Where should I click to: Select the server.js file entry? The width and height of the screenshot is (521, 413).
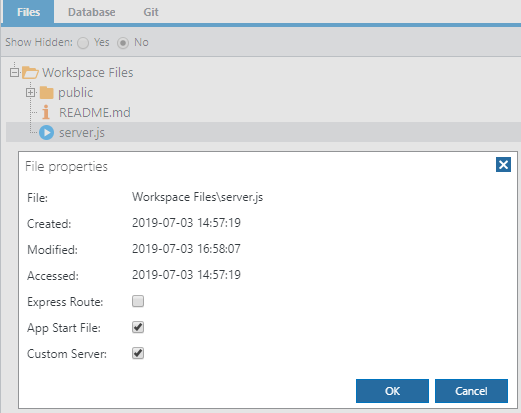coord(82,133)
